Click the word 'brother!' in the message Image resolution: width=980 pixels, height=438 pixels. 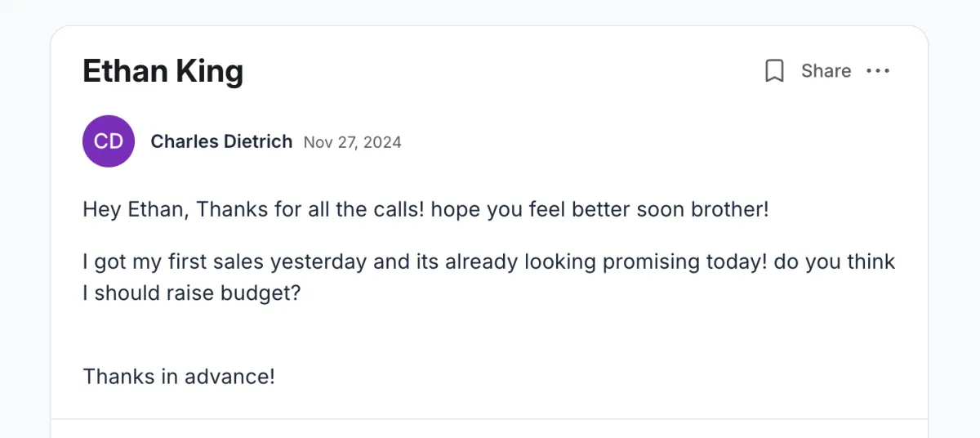[730, 209]
